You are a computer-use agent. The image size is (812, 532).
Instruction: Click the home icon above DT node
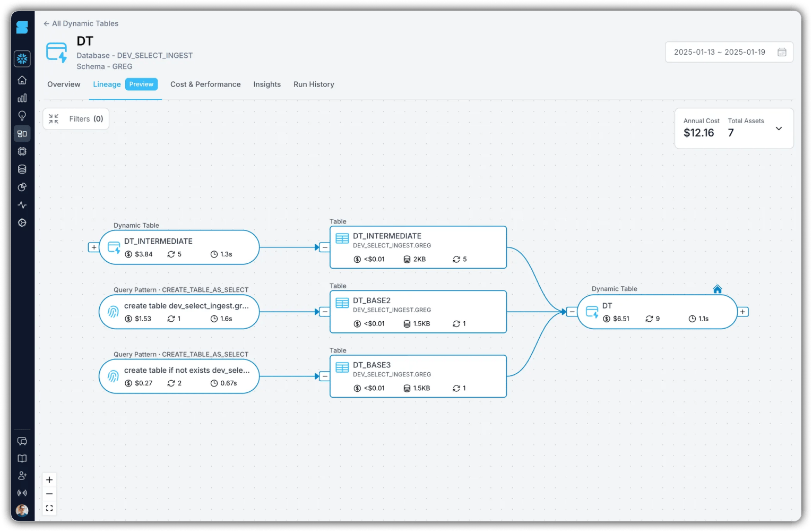point(718,289)
